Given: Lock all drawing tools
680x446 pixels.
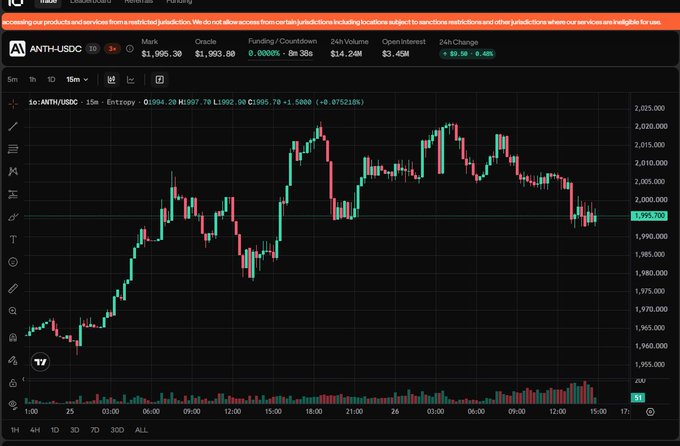Looking at the screenshot, I should coord(13,383).
